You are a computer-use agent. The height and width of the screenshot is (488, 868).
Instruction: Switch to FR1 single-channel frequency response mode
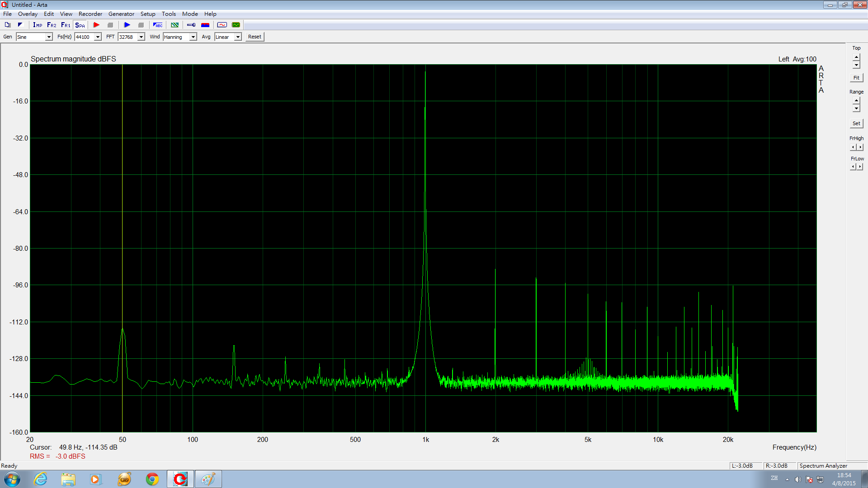click(66, 25)
